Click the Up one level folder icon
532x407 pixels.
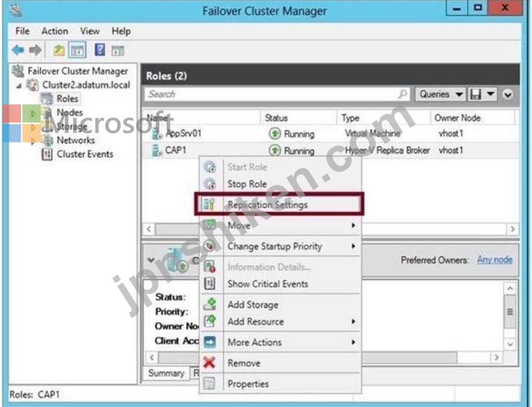59,50
